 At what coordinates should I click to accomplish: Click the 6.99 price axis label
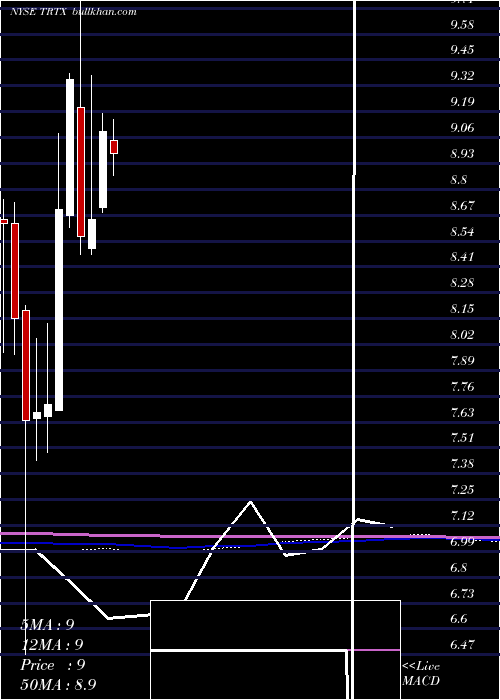462,542
